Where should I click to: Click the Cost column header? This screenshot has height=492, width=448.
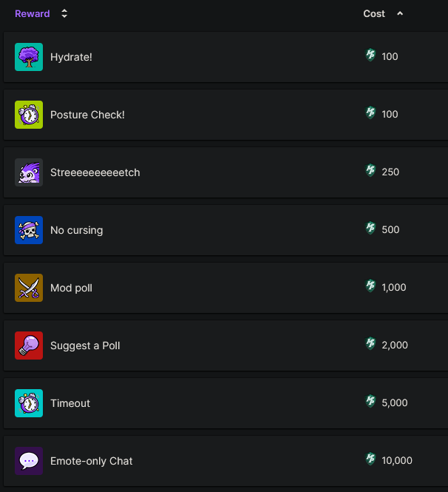(x=374, y=13)
